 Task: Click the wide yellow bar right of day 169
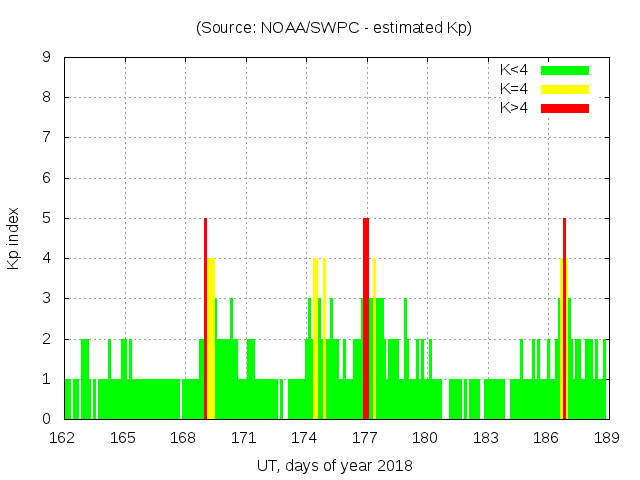(211, 338)
